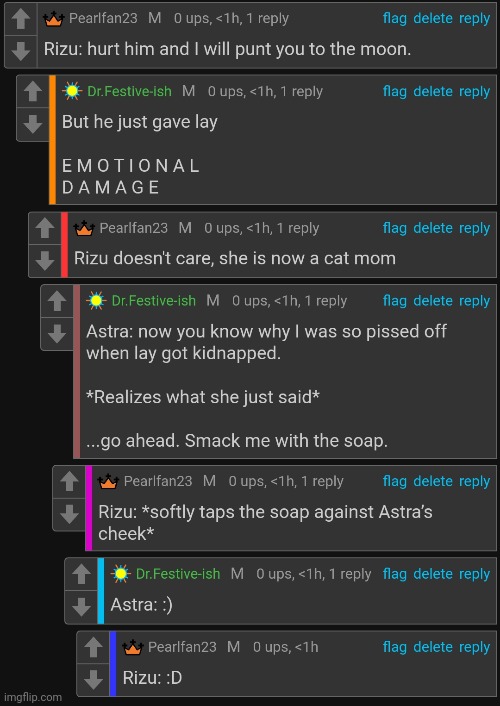Reply to the smack me with soap comment

(474, 301)
